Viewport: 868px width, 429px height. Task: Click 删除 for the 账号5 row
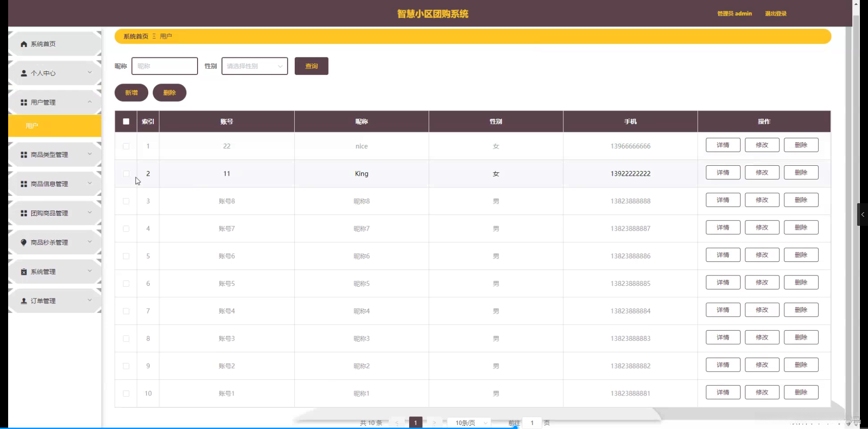tap(801, 283)
